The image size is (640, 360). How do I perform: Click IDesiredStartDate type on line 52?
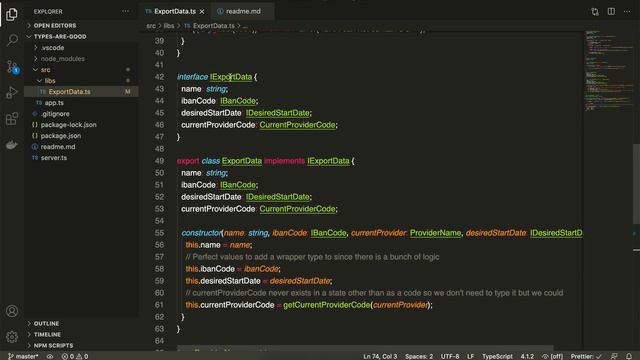tap(277, 197)
